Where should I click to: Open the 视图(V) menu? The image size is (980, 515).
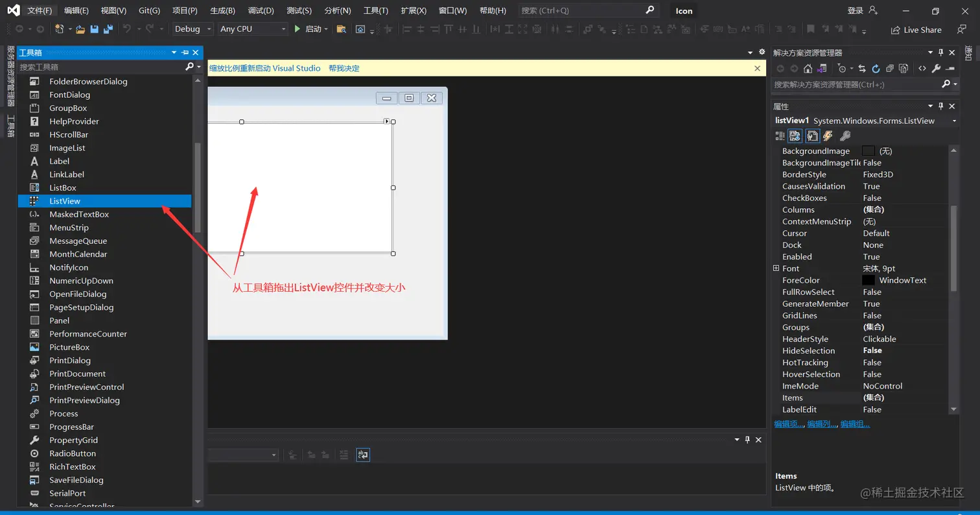(x=113, y=11)
